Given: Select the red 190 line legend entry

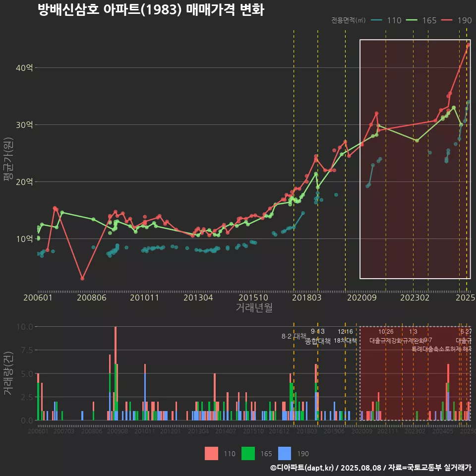Looking at the screenshot, I should point(457,20).
